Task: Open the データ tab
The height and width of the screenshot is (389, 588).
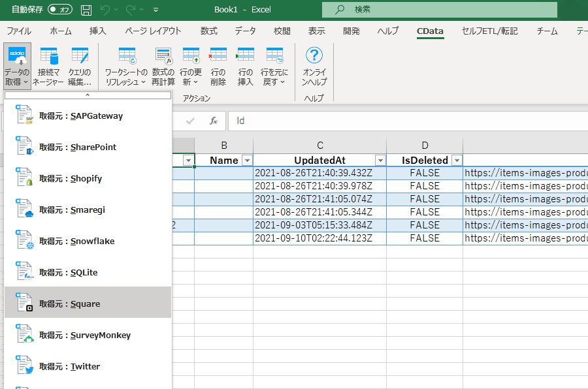Action: point(245,31)
